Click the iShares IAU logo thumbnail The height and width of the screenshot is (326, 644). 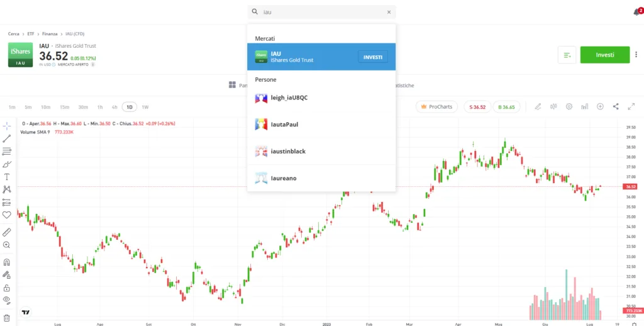[x=21, y=55]
